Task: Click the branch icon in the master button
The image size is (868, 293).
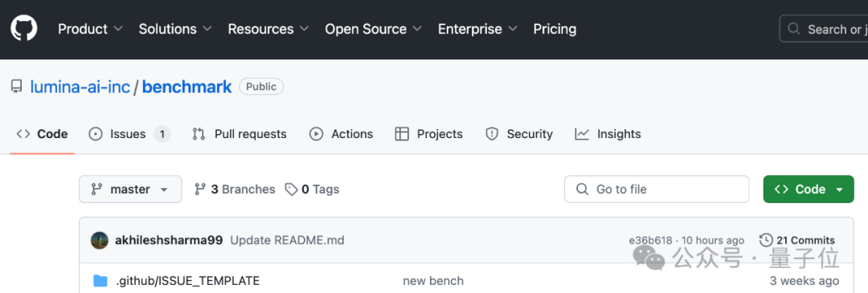Action: [x=96, y=189]
